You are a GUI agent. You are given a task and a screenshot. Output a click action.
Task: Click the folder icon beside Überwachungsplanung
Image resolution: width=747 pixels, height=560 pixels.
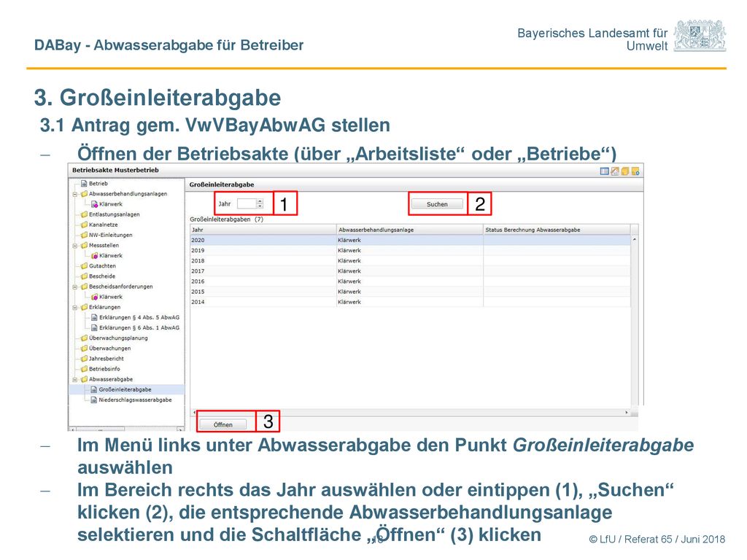coord(84,338)
